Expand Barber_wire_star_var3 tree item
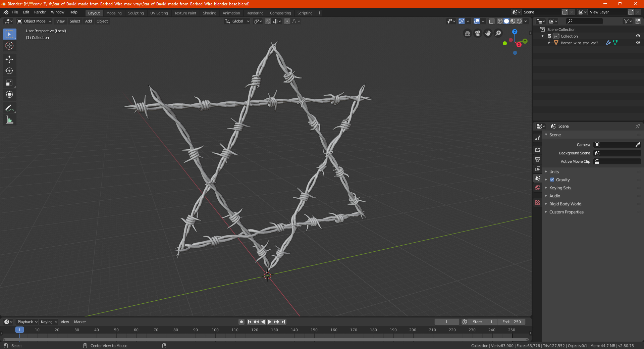 coord(549,43)
